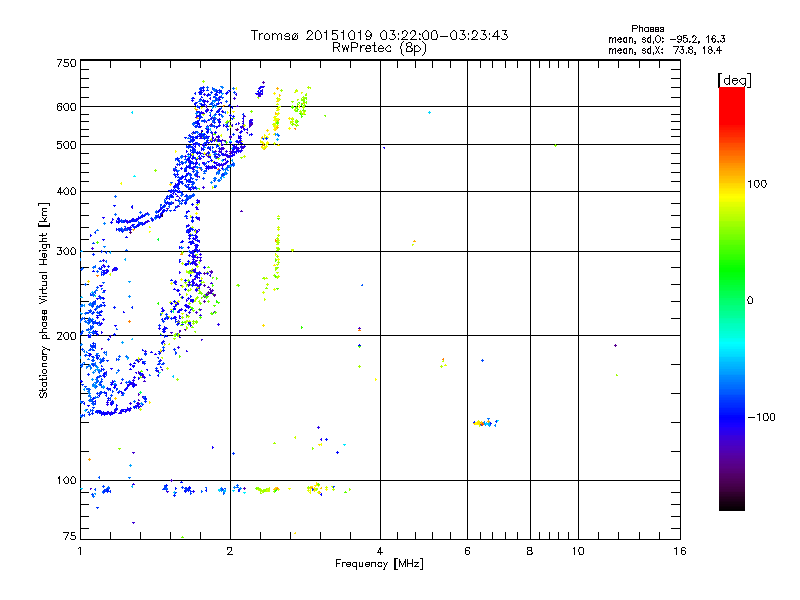Viewport: 800px width, 600px height.
Task: Click the 'mean, sd,O: -95.2, 16.3' statistic
Action: pyautogui.click(x=666, y=39)
